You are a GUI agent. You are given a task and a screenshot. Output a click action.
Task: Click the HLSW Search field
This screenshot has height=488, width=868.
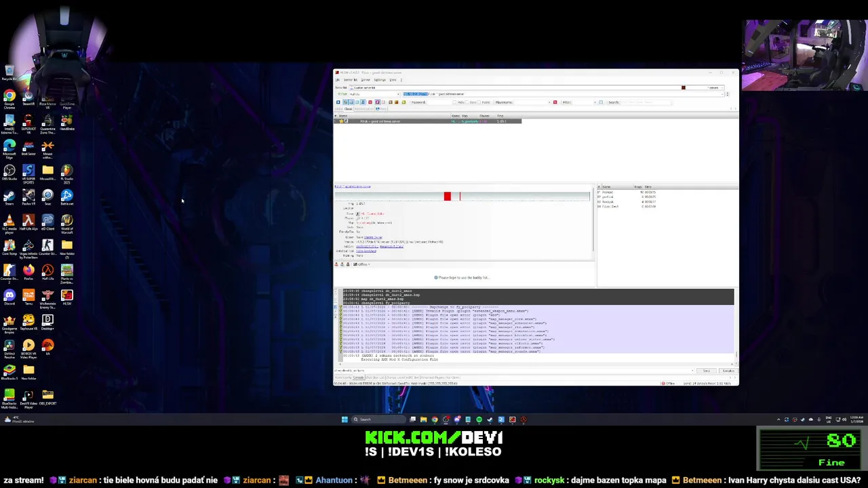coord(646,102)
